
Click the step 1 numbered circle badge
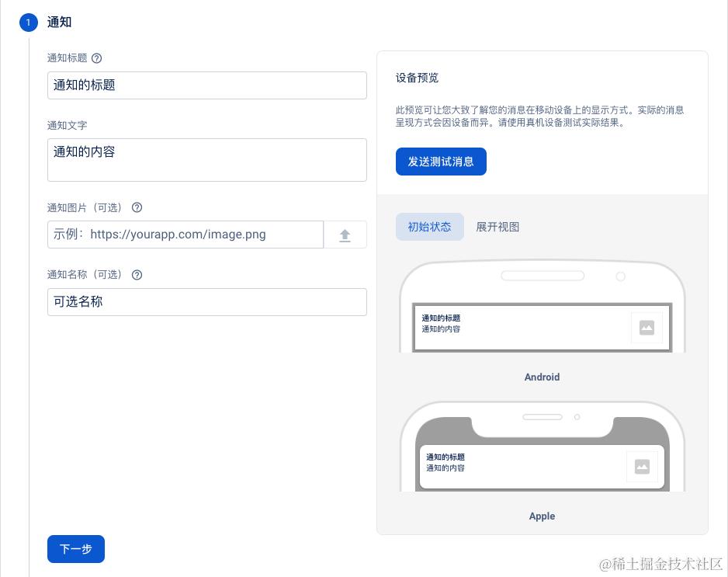28,23
